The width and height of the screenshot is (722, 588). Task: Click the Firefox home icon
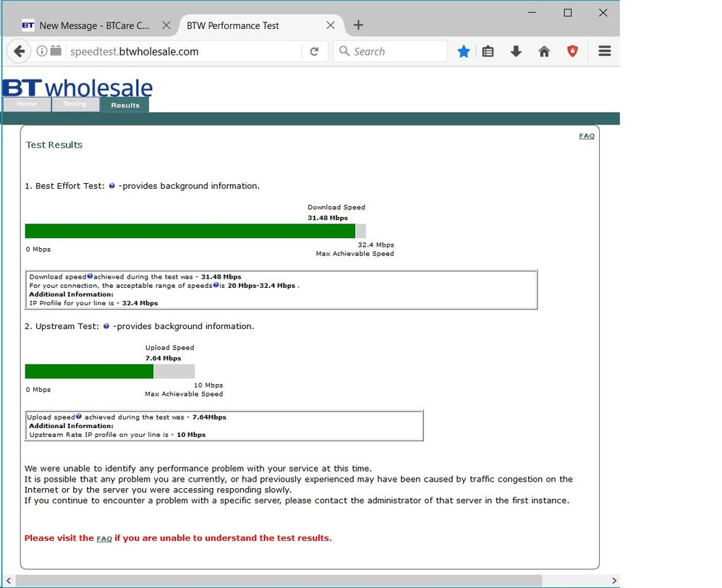tap(544, 51)
